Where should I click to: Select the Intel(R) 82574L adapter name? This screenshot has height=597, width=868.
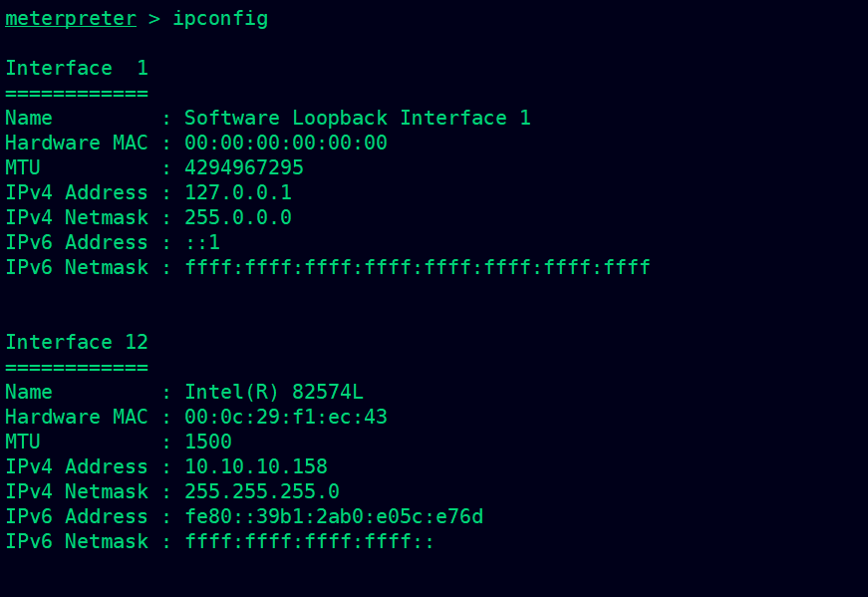(274, 392)
